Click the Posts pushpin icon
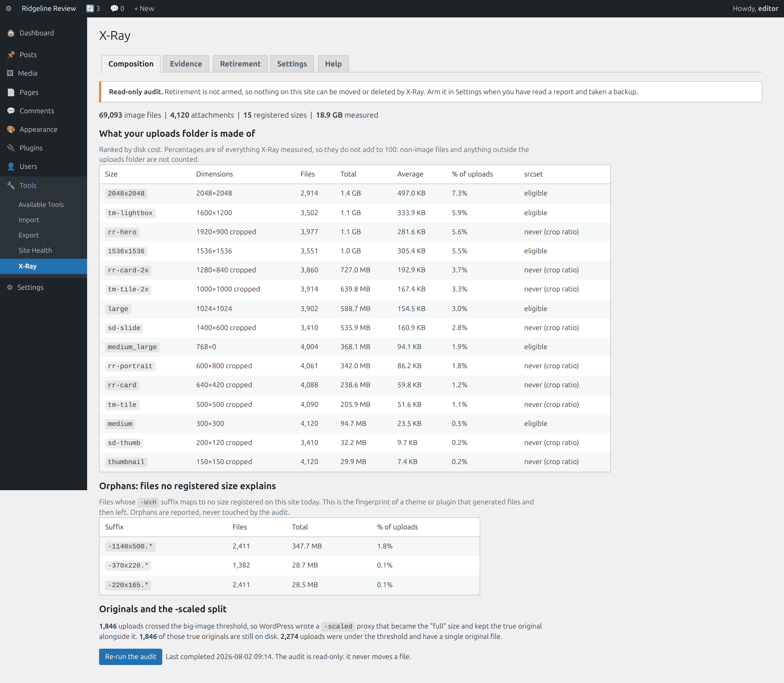784x683 pixels. [x=11, y=55]
